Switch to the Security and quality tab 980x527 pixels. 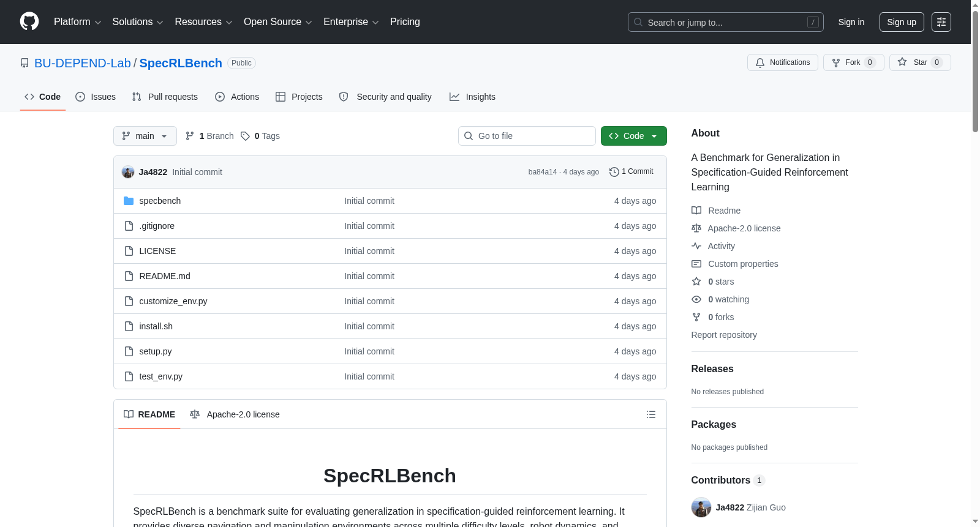385,97
